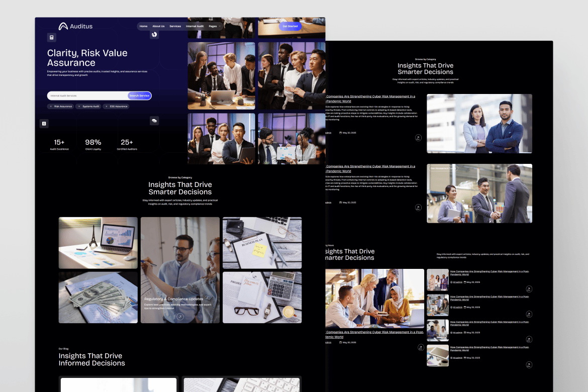
Task: Remove the Risk Assurance tag with its X
Action: (x=51, y=107)
